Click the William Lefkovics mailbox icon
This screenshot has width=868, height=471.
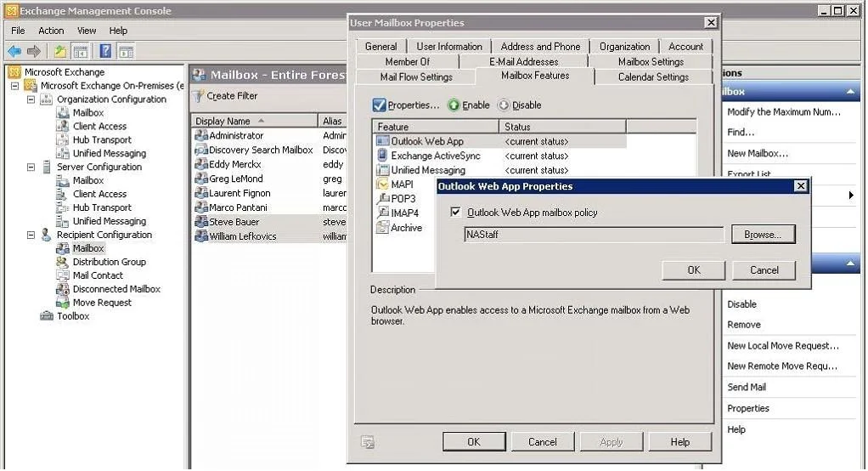201,236
